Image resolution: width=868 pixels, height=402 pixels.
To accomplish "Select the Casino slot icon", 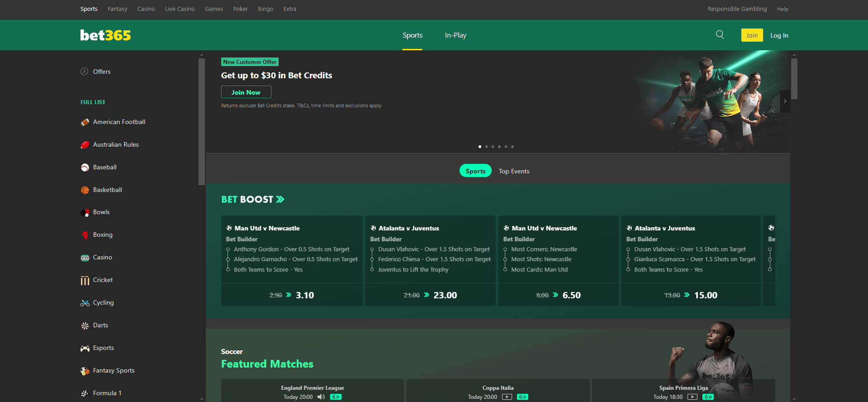I will pyautogui.click(x=85, y=258).
